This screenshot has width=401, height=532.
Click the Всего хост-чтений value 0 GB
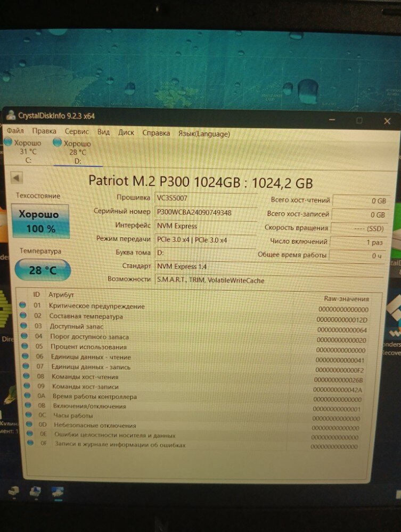tap(361, 201)
